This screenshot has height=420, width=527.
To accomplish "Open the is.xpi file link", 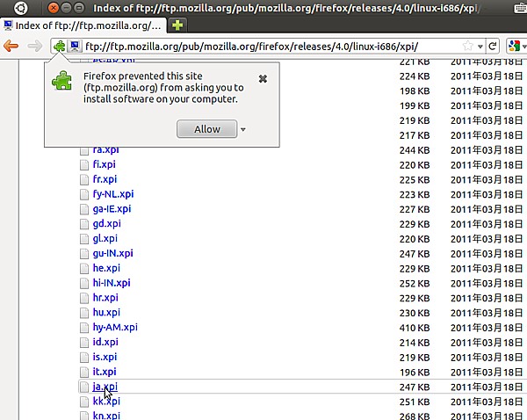I will pyautogui.click(x=105, y=357).
